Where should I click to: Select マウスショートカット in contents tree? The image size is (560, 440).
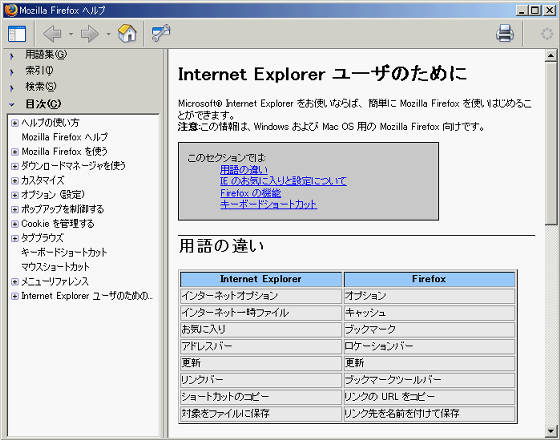point(55,267)
